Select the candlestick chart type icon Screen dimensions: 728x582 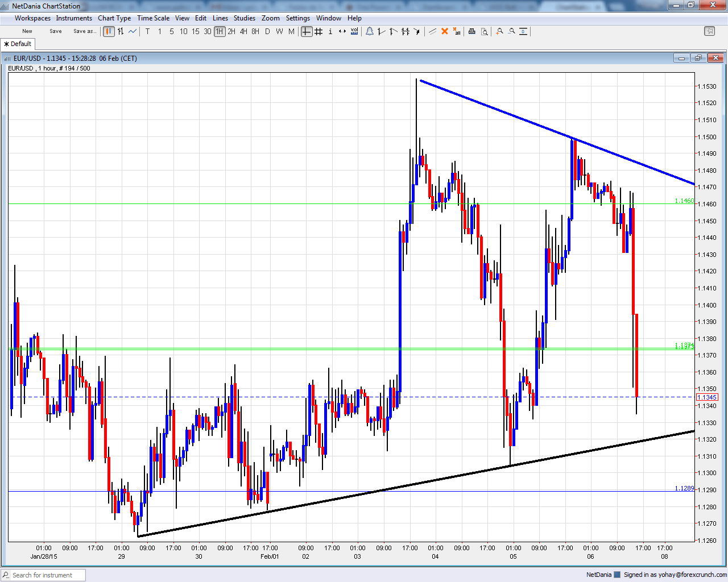[109, 31]
